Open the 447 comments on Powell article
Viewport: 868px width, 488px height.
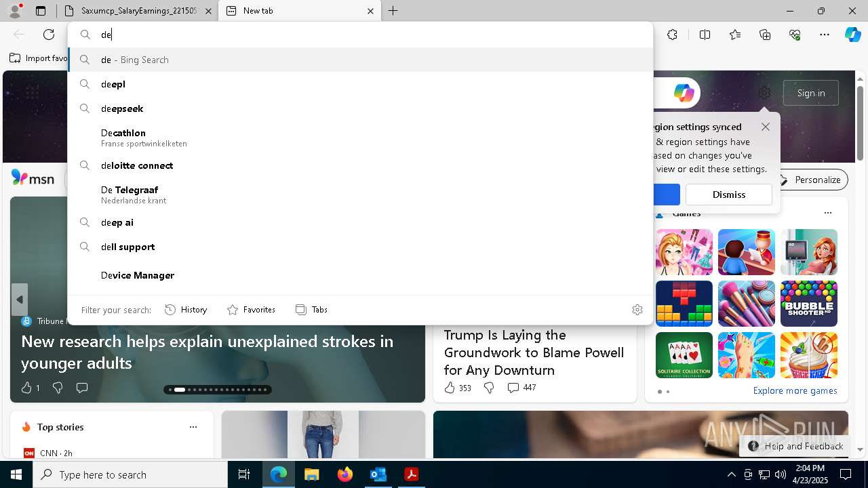(x=521, y=388)
